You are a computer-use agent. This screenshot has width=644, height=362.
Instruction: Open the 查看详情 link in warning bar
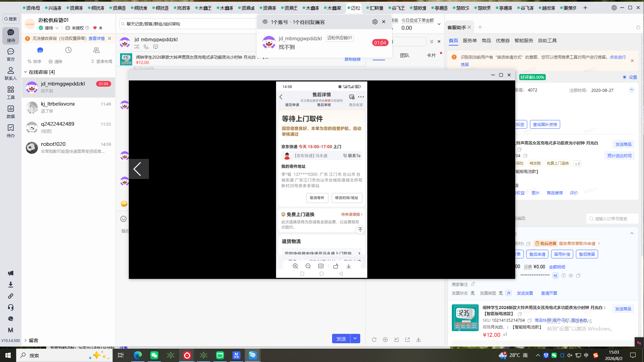point(97,39)
